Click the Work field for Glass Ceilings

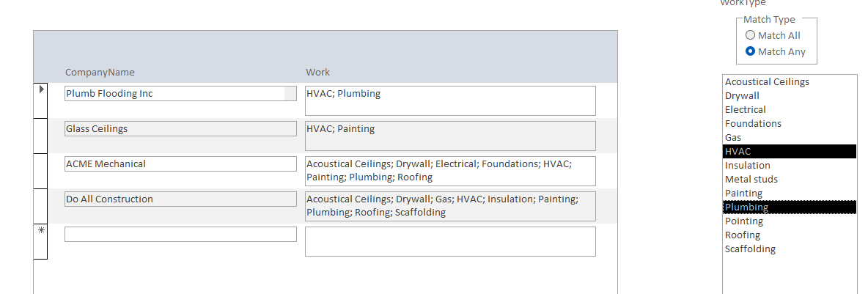click(x=450, y=136)
